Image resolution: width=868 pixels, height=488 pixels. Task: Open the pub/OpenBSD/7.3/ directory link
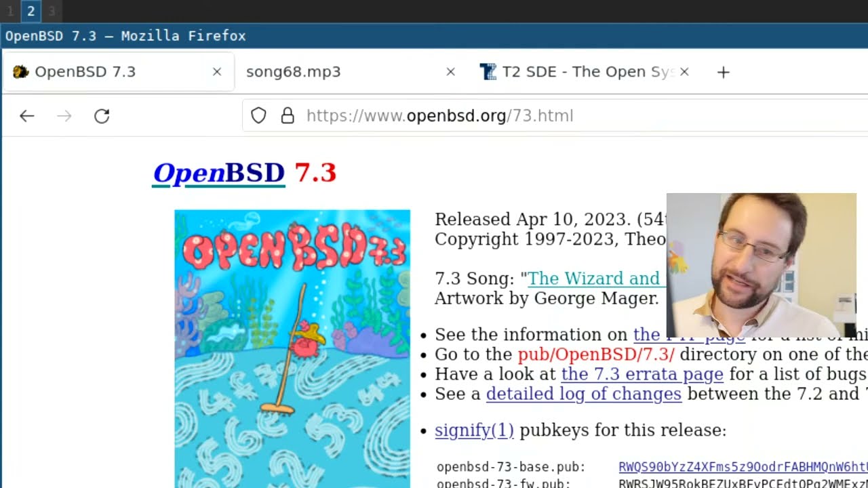[x=596, y=354]
